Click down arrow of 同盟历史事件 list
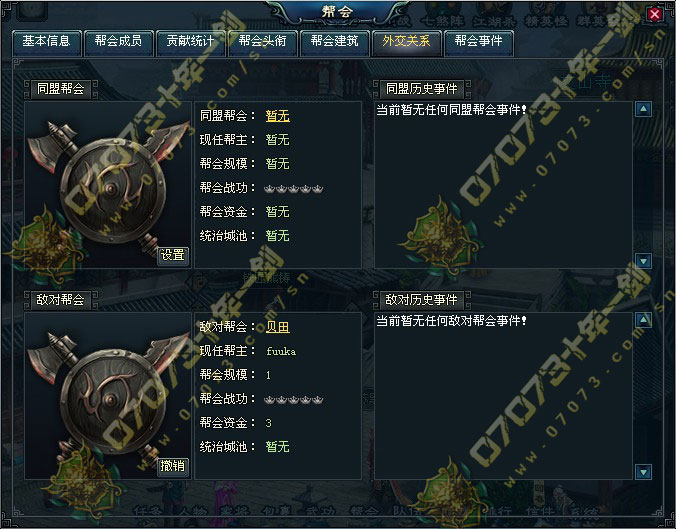The height and width of the screenshot is (529, 676). point(643,261)
